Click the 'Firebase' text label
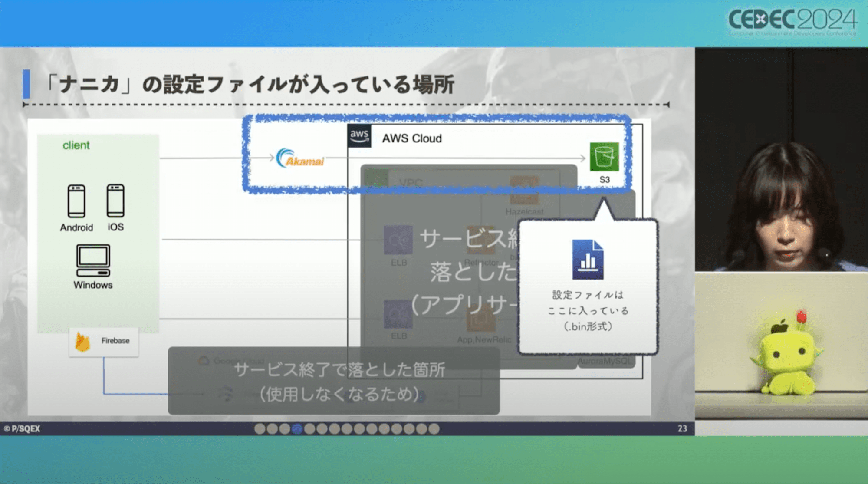868x484 pixels. tap(115, 341)
